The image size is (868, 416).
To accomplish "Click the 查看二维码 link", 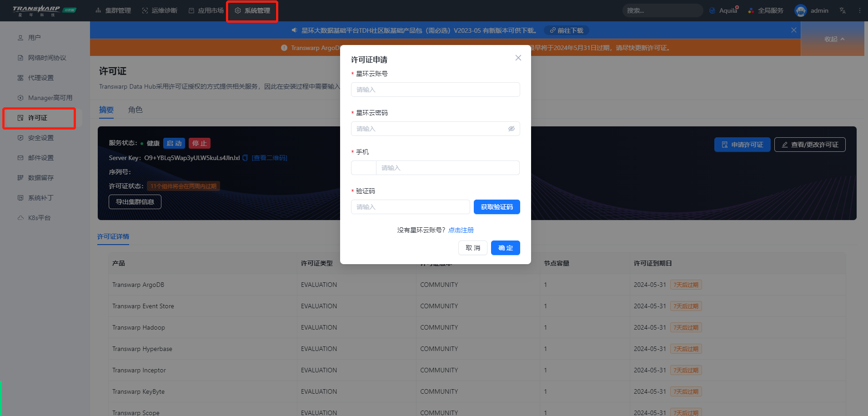I will pyautogui.click(x=270, y=158).
